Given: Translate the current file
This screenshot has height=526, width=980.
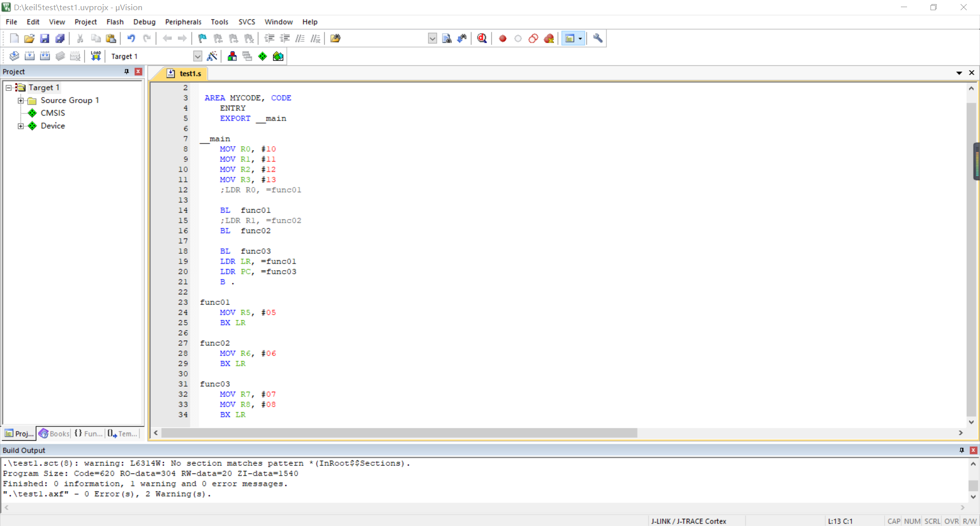Looking at the screenshot, I should point(14,56).
